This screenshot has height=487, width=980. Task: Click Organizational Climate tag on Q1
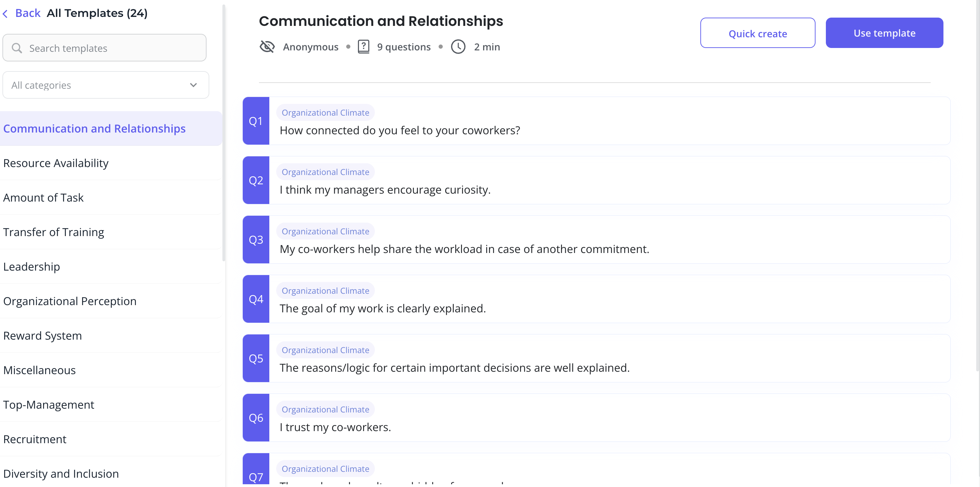pos(325,113)
